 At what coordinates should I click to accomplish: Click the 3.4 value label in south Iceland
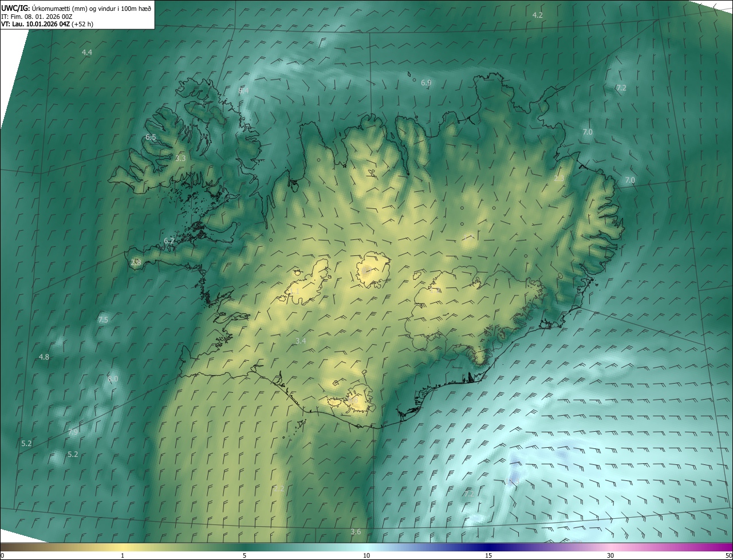(x=301, y=341)
